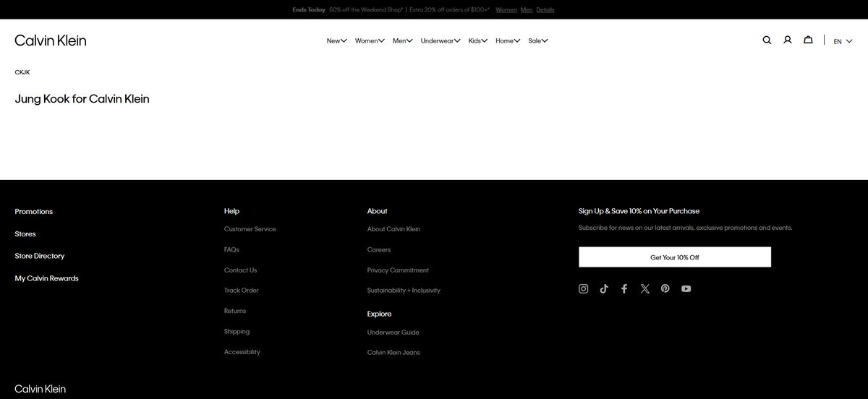868x399 pixels.
Task: Click the About footer heading
Action: click(x=378, y=211)
